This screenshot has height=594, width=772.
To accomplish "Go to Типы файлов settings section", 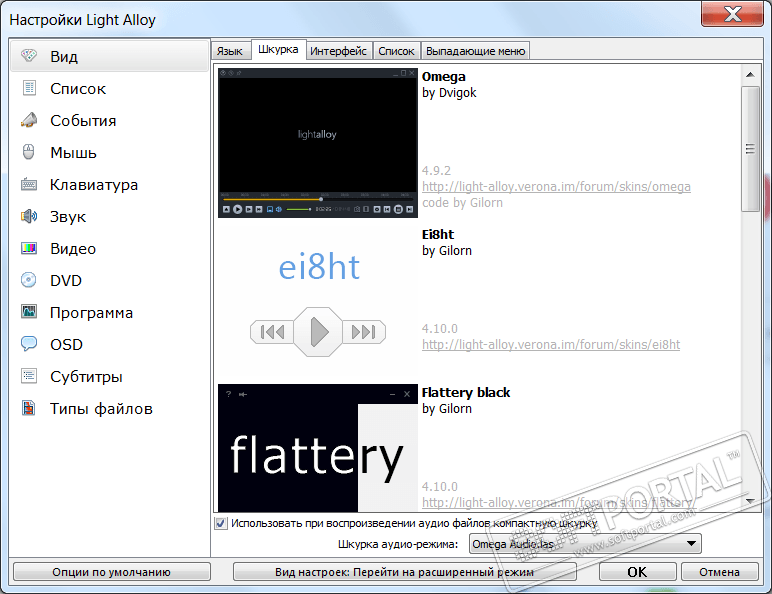I will (109, 409).
